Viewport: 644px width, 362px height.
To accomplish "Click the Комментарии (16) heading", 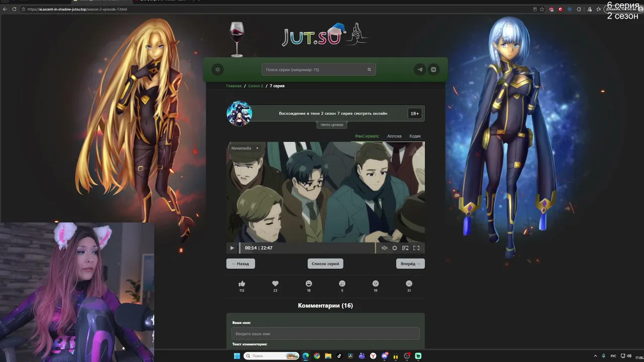I will pyautogui.click(x=326, y=305).
